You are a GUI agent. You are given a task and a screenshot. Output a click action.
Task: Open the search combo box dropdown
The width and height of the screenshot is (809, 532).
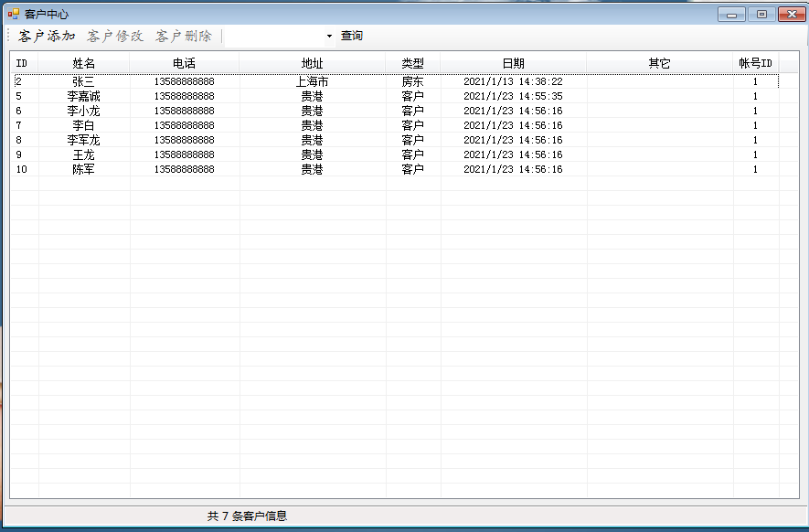(x=331, y=36)
